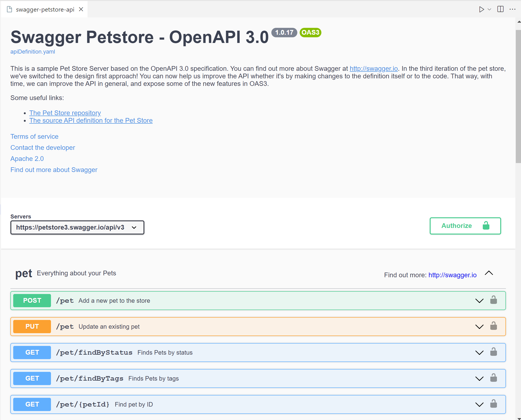The image size is (521, 420).
Task: Click the PUT /pet lock icon
Action: [494, 327]
